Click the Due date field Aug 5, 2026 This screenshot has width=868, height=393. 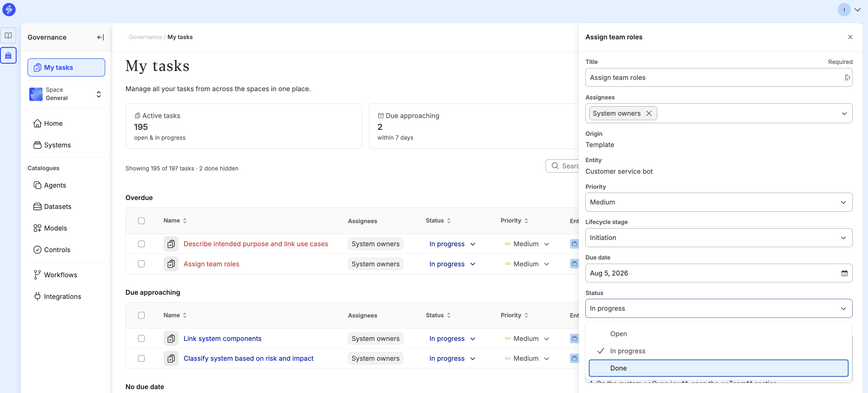click(719, 273)
